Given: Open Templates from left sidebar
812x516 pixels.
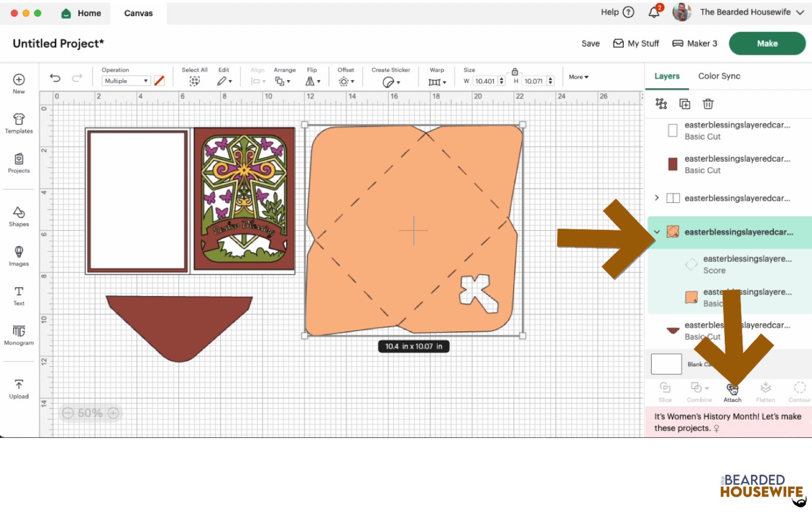Looking at the screenshot, I should click(x=19, y=123).
